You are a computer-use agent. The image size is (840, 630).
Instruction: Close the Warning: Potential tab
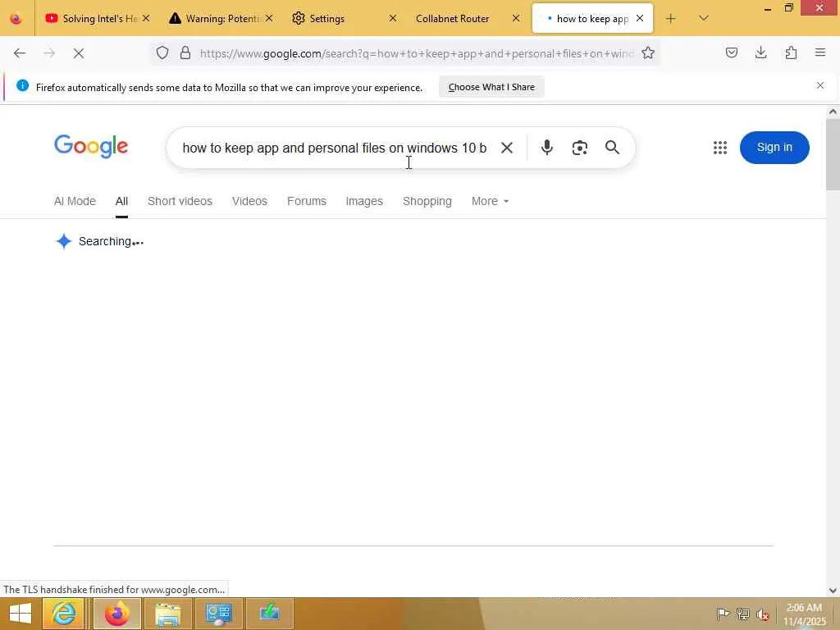tap(269, 18)
